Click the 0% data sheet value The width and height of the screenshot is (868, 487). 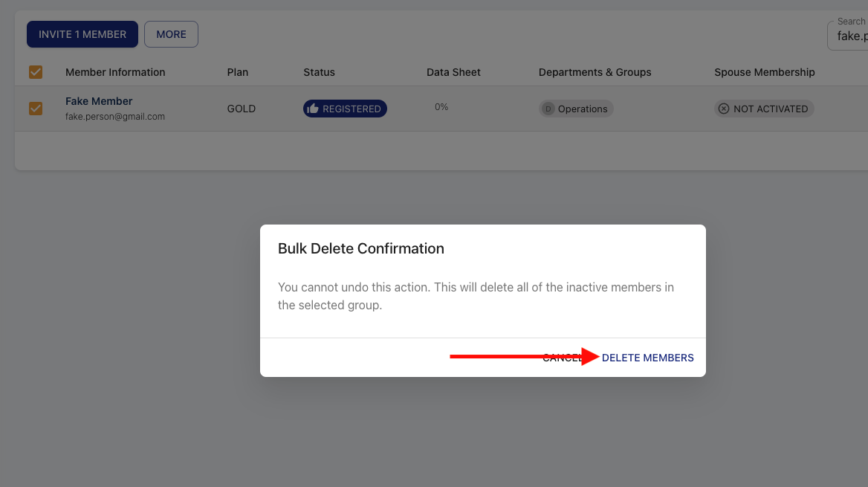441,107
